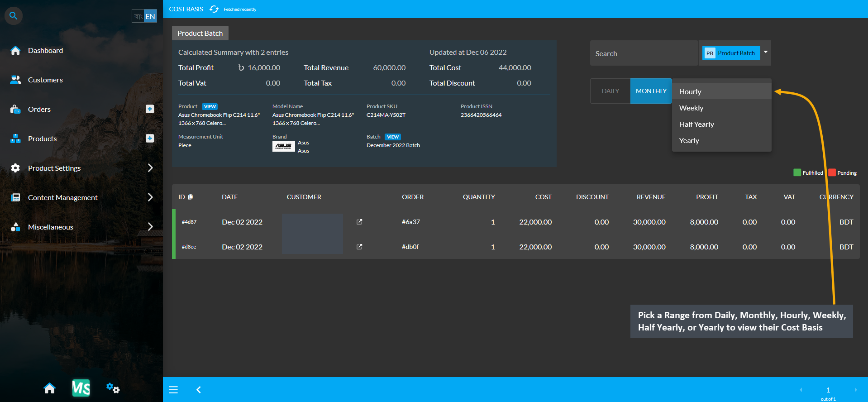This screenshot has width=868, height=402.
Task: Go home via bottom house icon
Action: tap(50, 388)
